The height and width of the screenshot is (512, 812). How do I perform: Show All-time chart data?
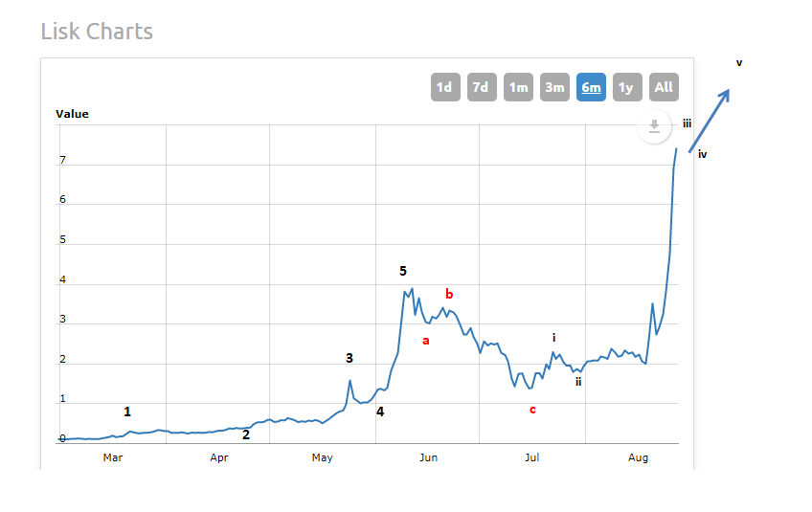click(x=664, y=87)
